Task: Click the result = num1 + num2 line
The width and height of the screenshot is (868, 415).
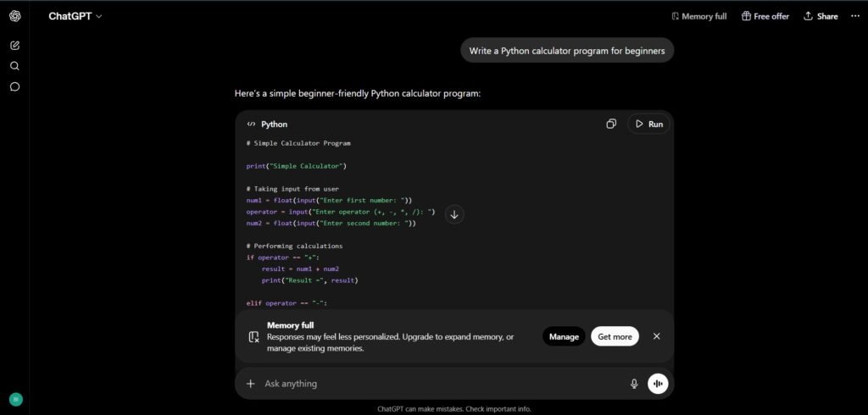Action: pyautogui.click(x=300, y=269)
